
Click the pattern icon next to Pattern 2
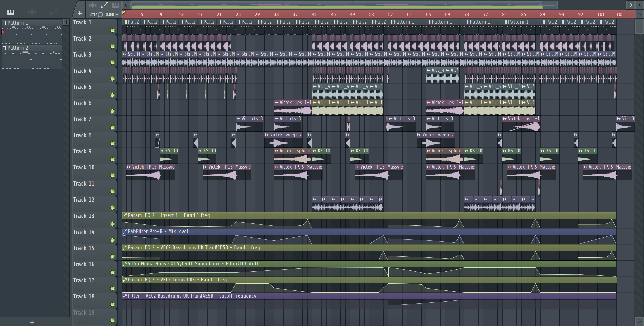click(x=4, y=48)
